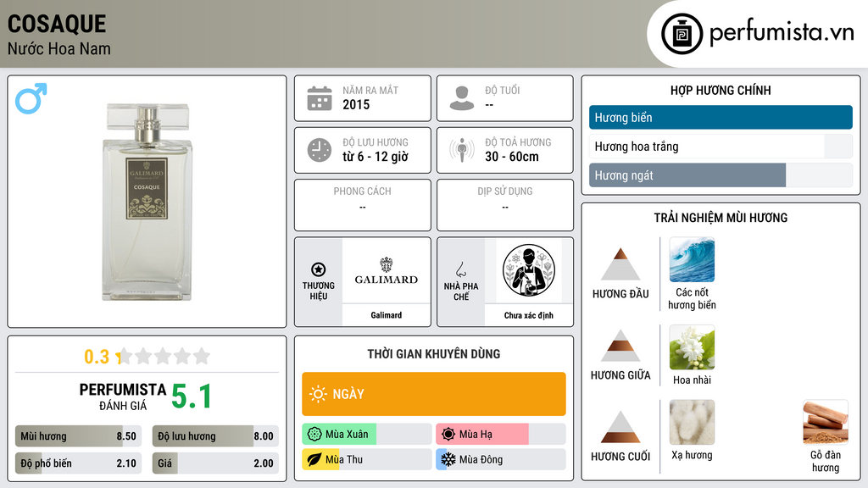Click the Độ lưu hương 8.00 rating bar
Viewport: 868px width, 488px height.
215,436
